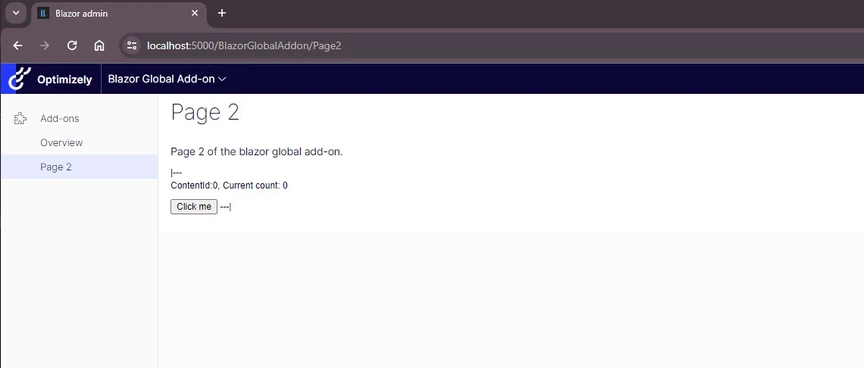The image size is (864, 368).
Task: Click the Optimizely brand name
Action: pos(64,79)
